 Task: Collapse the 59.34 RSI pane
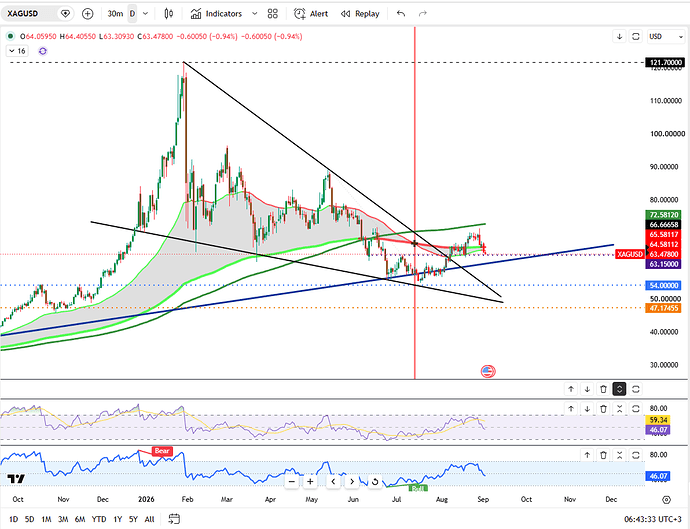(619, 409)
